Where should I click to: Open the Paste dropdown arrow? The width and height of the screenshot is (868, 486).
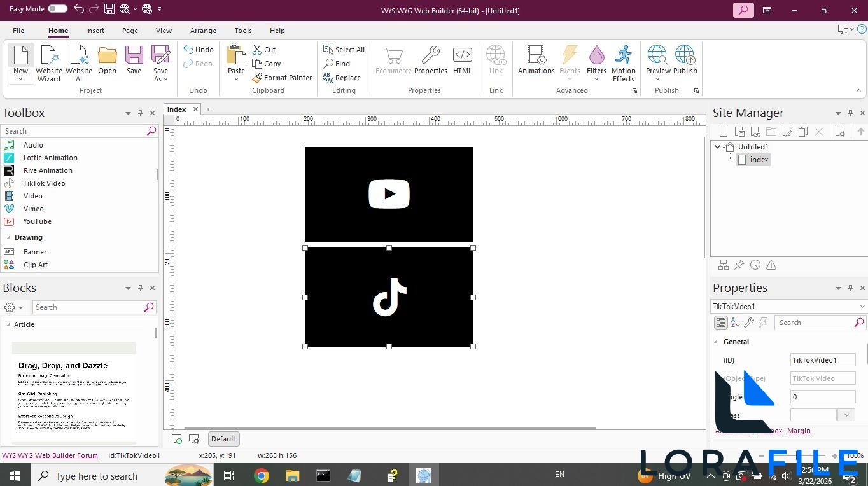click(236, 78)
